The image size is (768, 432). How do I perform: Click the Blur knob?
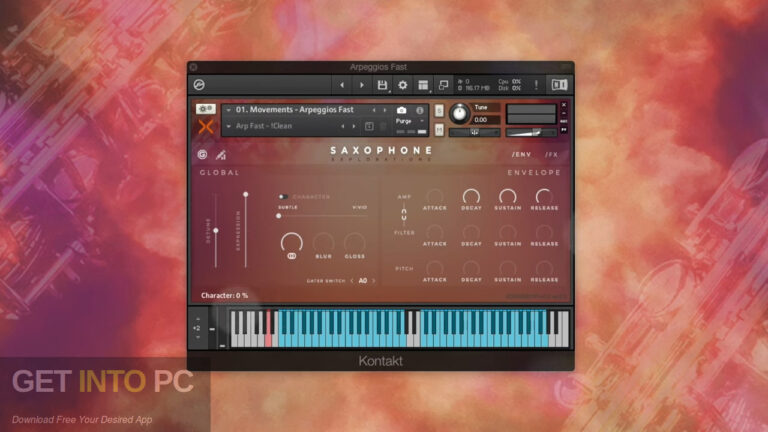pyautogui.click(x=323, y=242)
